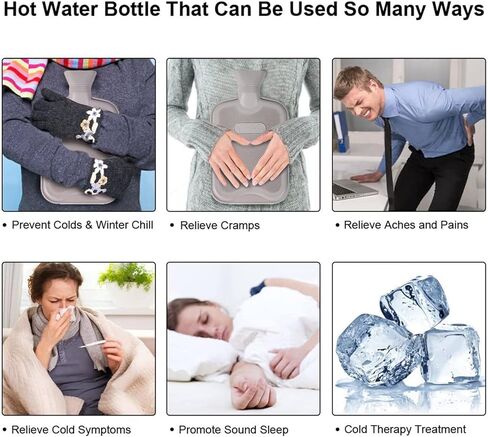The height and width of the screenshot is (437, 488).
Task: Open the man with back pain photo
Action: 409,135
